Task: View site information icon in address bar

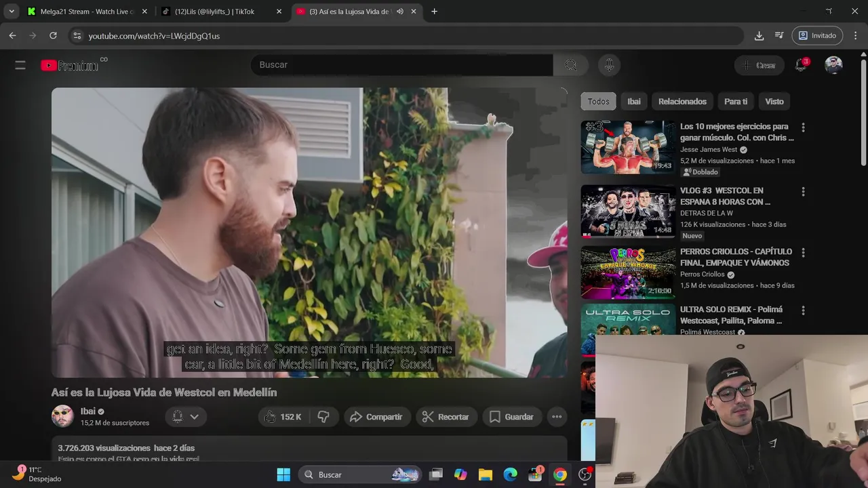Action: [77, 35]
